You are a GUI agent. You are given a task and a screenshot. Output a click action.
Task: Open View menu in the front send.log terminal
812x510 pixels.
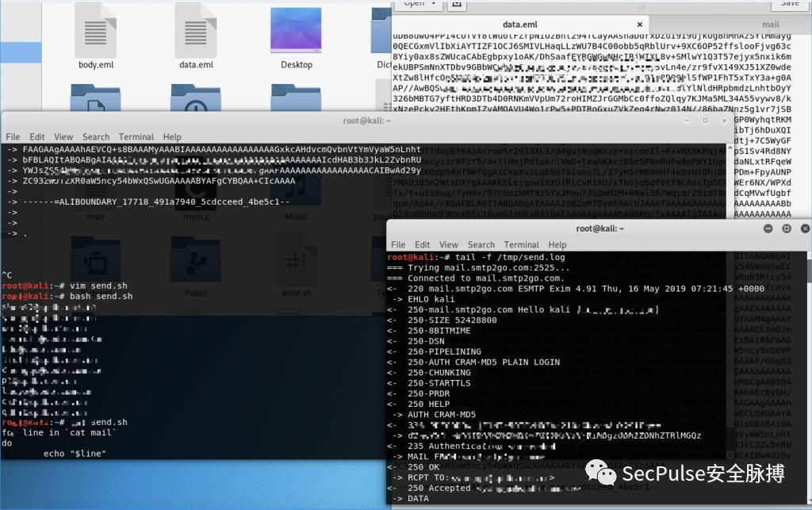(449, 244)
